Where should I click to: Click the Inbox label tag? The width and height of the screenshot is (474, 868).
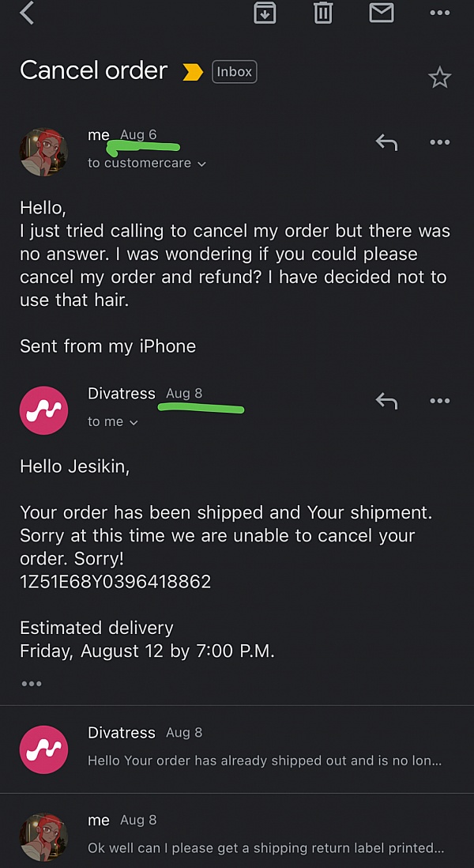pyautogui.click(x=235, y=72)
